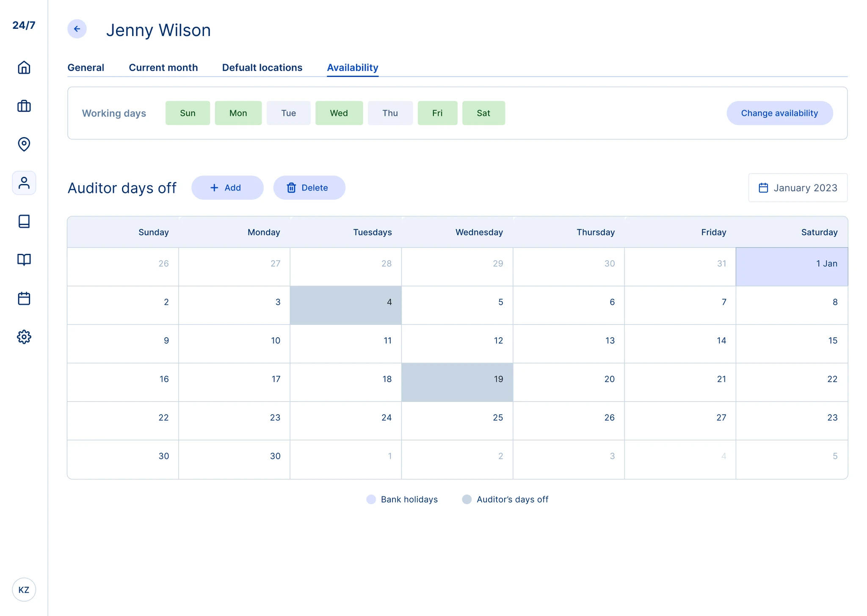Image resolution: width=867 pixels, height=616 pixels.
Task: Open the location pin sidebar icon
Action: [x=24, y=144]
